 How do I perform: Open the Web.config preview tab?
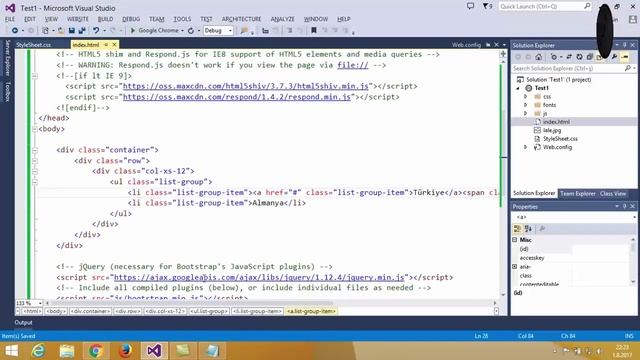click(x=467, y=45)
